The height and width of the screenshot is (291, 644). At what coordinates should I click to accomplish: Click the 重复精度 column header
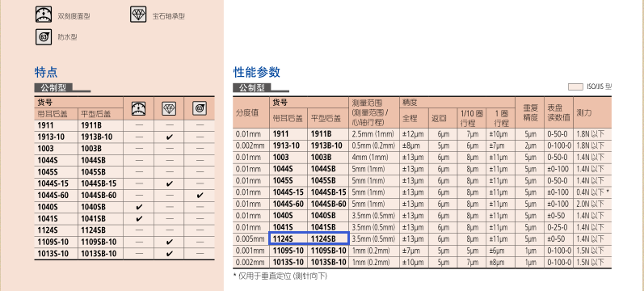point(530,113)
